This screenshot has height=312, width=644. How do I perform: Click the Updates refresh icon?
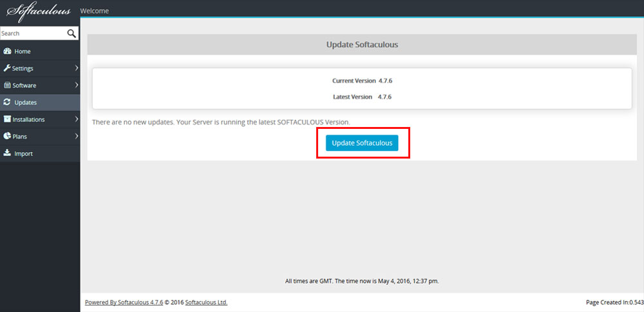7,102
